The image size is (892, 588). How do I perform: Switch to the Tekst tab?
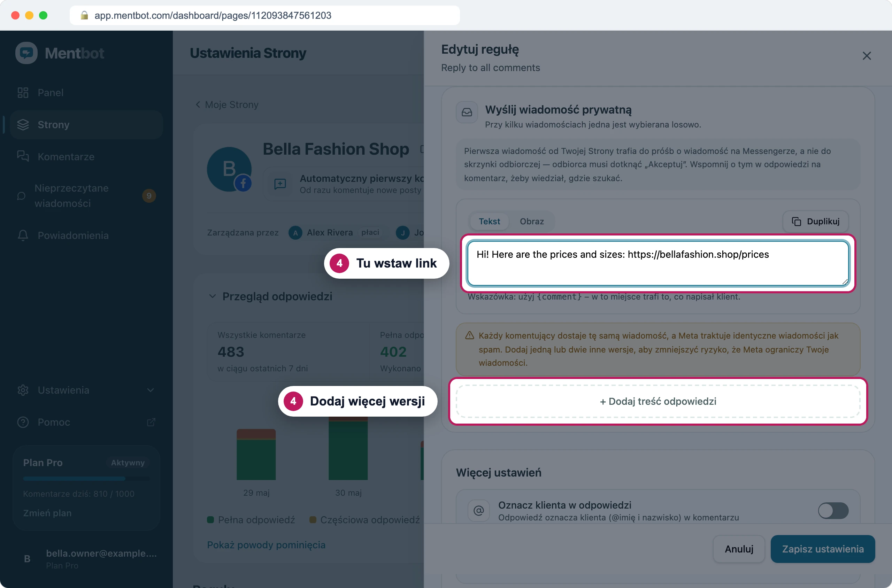(489, 221)
